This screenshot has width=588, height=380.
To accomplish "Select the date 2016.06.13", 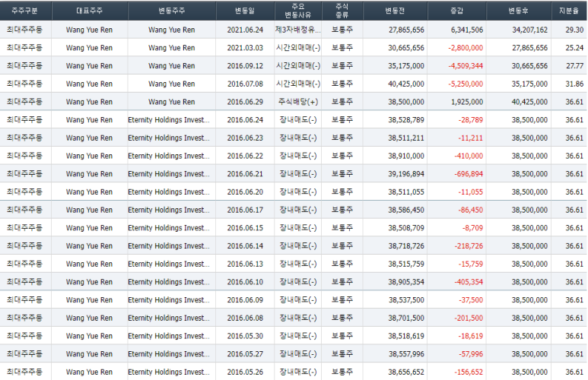I will pyautogui.click(x=245, y=264).
